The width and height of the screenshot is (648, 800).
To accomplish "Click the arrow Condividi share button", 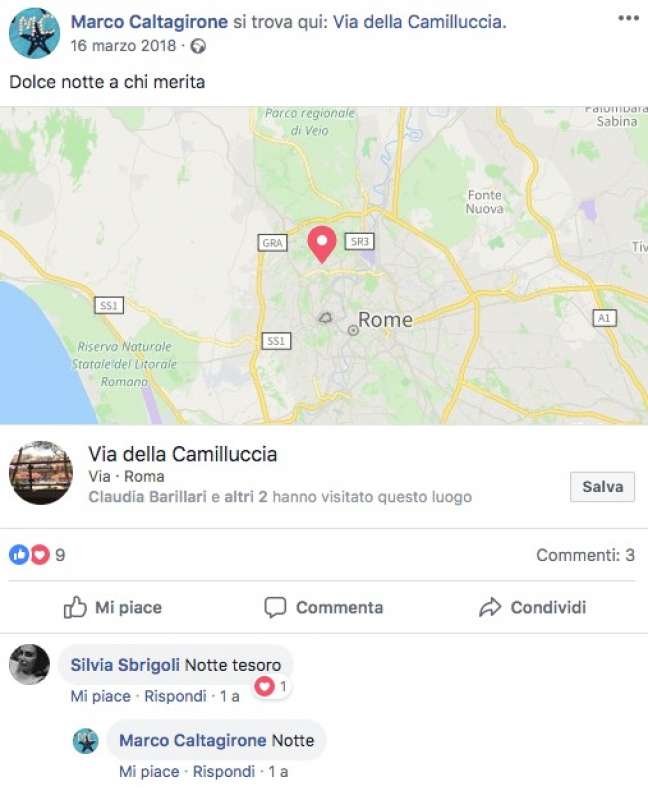I will tap(532, 607).
